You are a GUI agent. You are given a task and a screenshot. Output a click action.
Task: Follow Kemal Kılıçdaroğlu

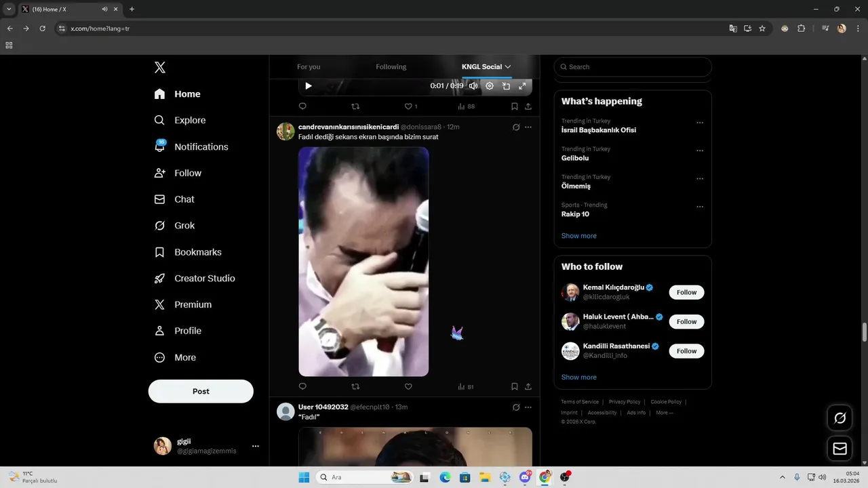tap(686, 292)
